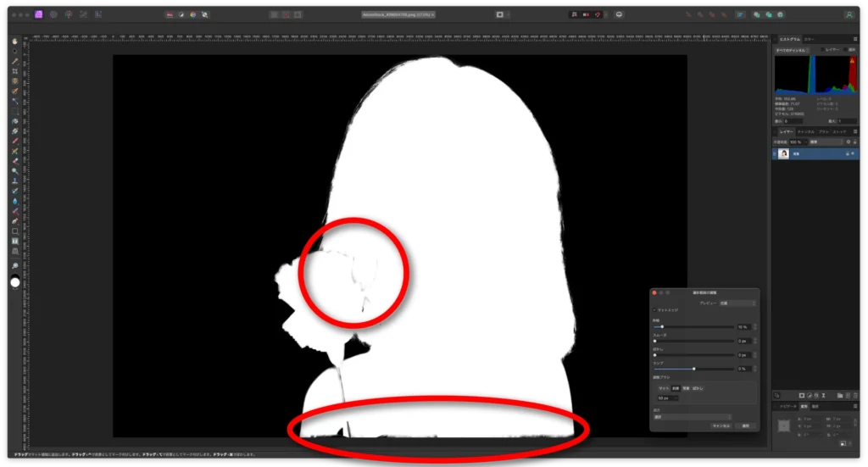Toggle background layer visibility checkbox
Screen dimensions: 868x467
[851, 153]
